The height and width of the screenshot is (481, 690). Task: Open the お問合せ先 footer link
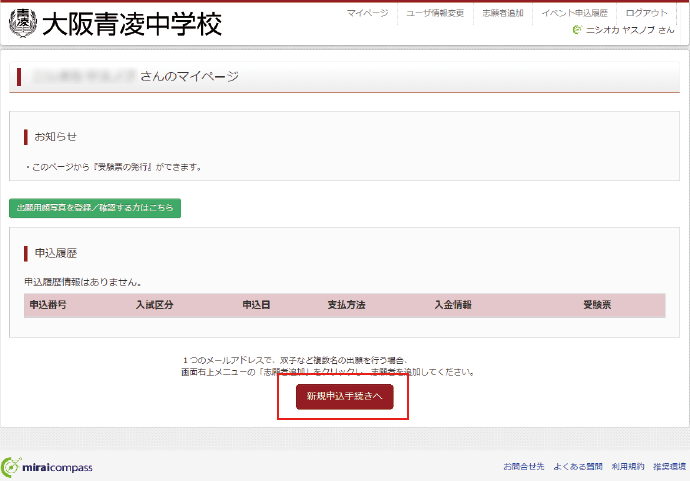(x=524, y=466)
